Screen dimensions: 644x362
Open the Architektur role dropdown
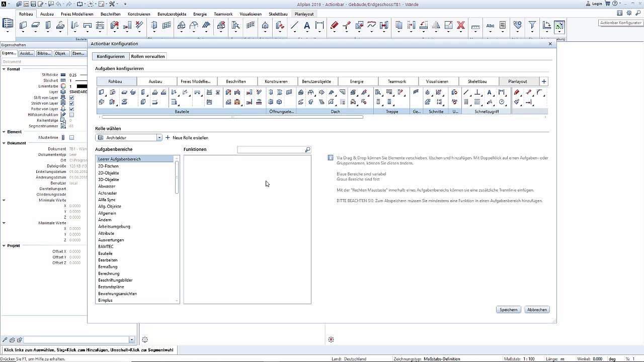159,138
